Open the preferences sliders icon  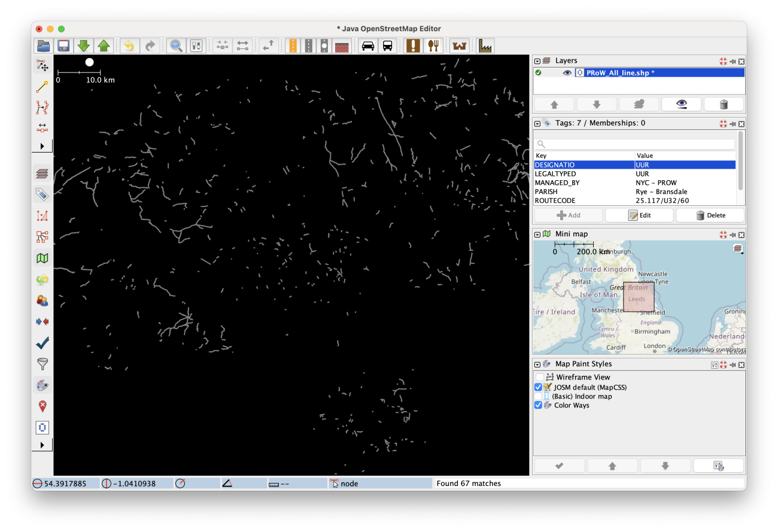tap(196, 45)
